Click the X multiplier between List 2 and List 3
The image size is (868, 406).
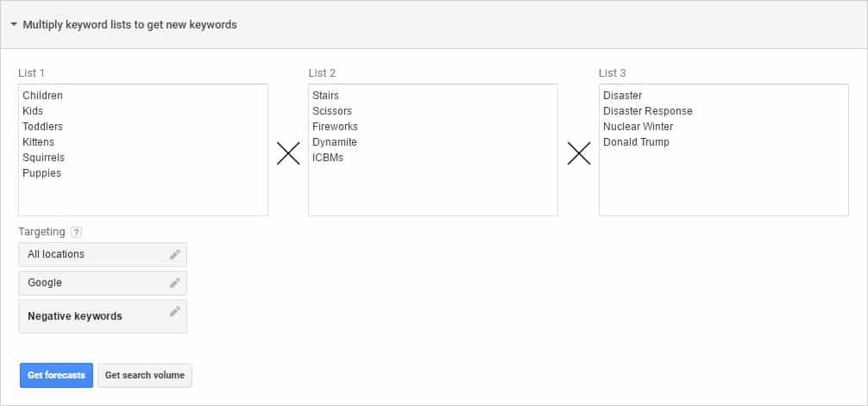coord(579,153)
